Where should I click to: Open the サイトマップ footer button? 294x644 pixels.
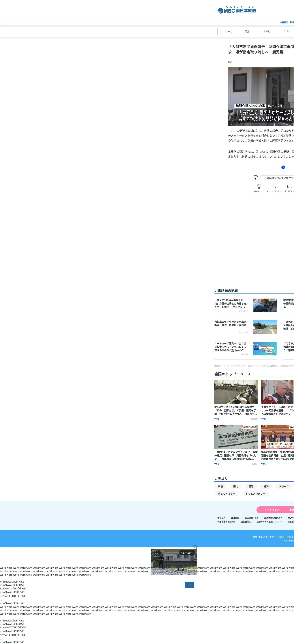pos(271,509)
